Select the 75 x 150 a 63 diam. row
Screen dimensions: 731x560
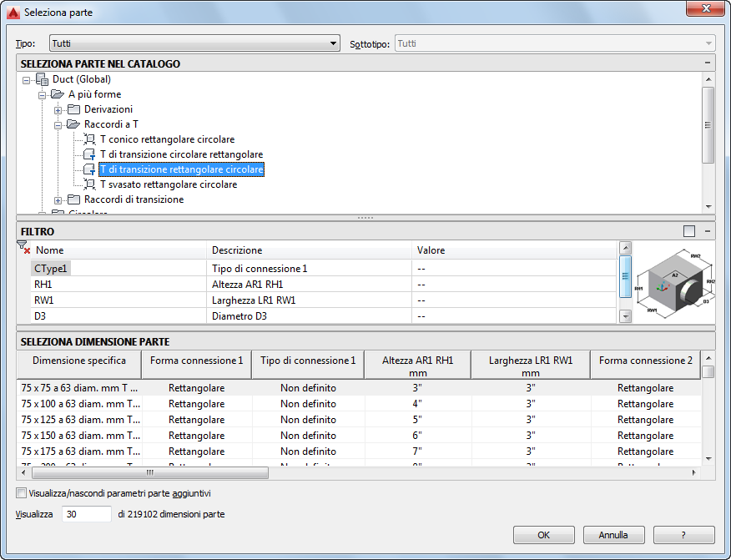359,436
